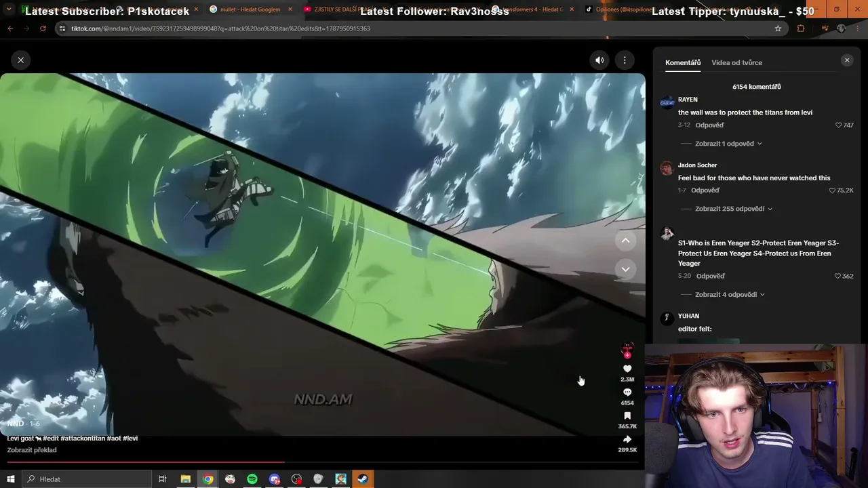Open Steam from the taskbar

tap(363, 479)
